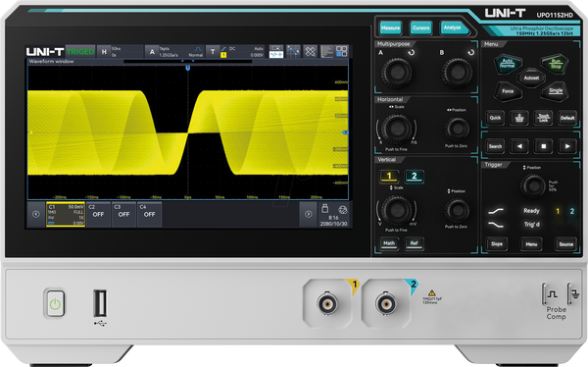Tap the Math button
The height and width of the screenshot is (367, 588).
pos(389,243)
